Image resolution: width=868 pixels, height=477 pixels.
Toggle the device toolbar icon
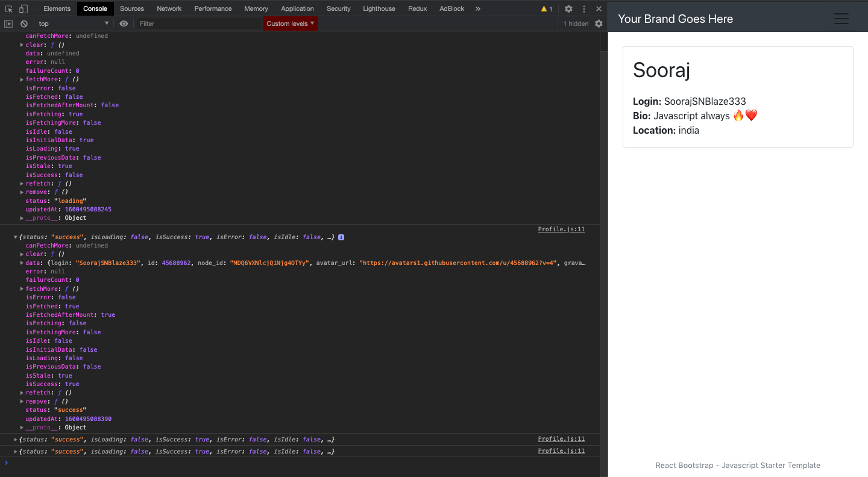click(x=23, y=9)
